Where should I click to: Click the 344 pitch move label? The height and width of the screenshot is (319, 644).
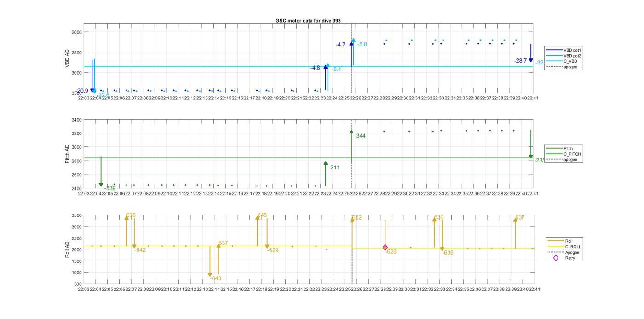[361, 136]
